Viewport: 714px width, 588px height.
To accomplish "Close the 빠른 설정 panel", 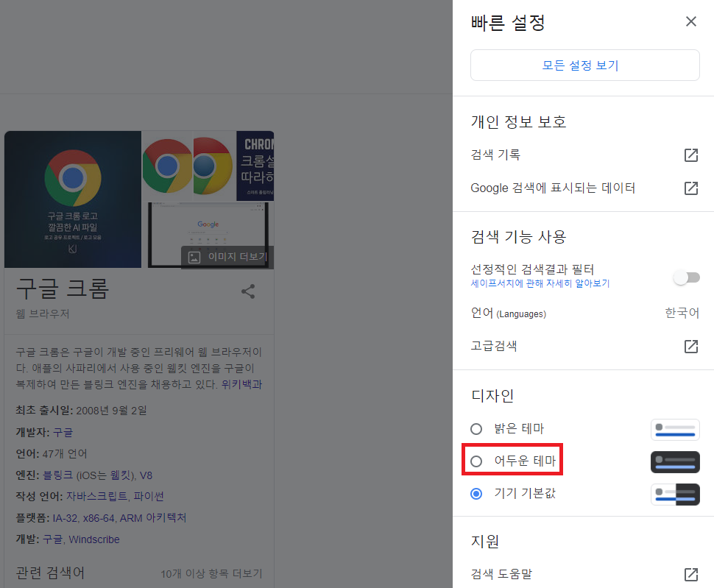I will coord(690,21).
